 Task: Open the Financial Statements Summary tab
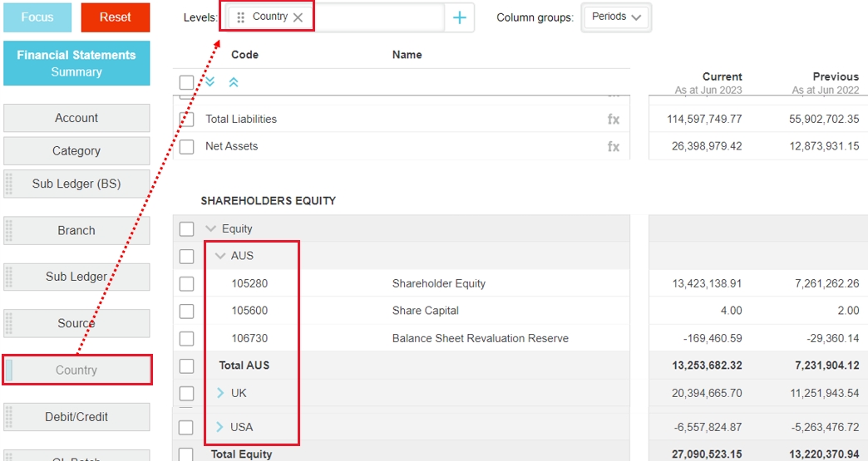pos(76,63)
